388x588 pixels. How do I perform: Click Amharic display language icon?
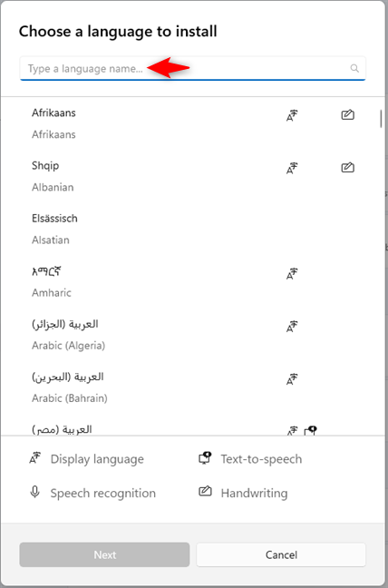coord(292,274)
